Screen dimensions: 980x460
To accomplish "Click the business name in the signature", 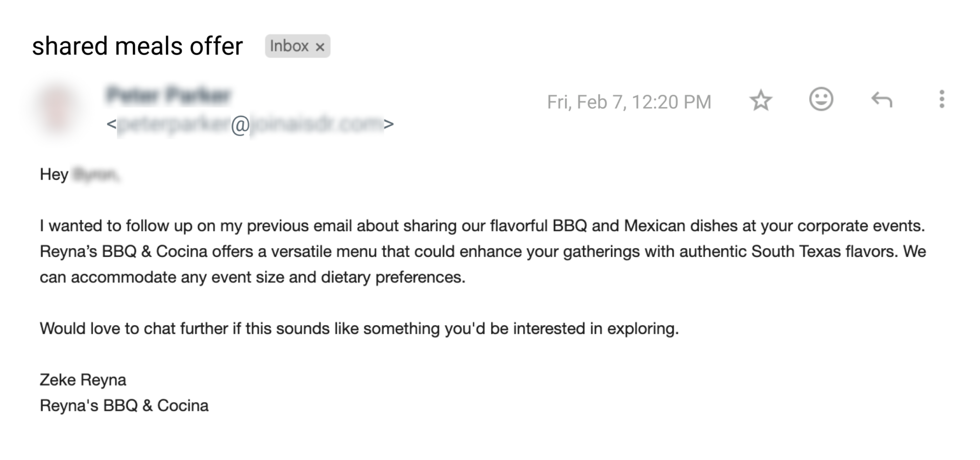I will 124,405.
